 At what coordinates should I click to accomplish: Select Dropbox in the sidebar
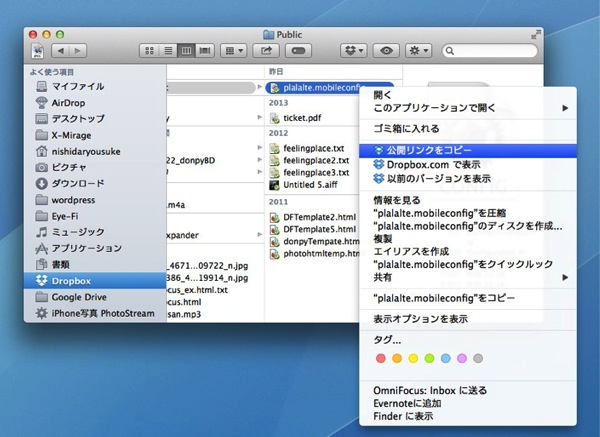pyautogui.click(x=95, y=281)
